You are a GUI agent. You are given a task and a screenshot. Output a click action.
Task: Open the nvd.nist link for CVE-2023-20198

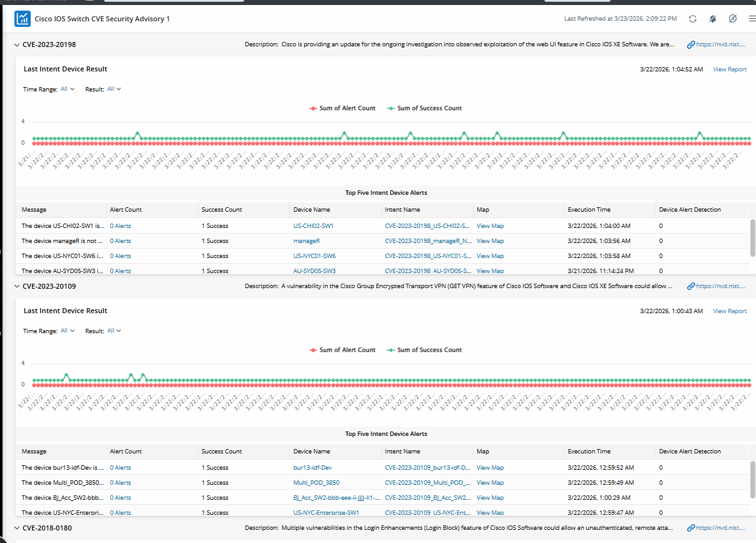tap(721, 44)
